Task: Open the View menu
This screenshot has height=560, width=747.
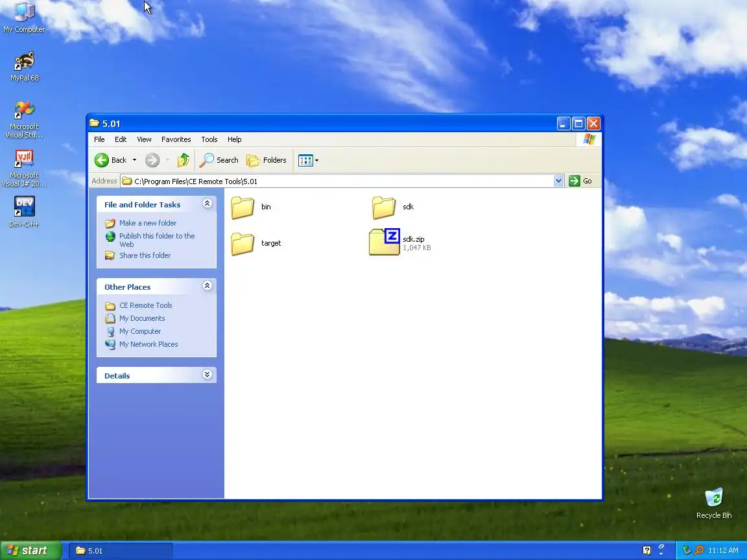Action: point(144,139)
